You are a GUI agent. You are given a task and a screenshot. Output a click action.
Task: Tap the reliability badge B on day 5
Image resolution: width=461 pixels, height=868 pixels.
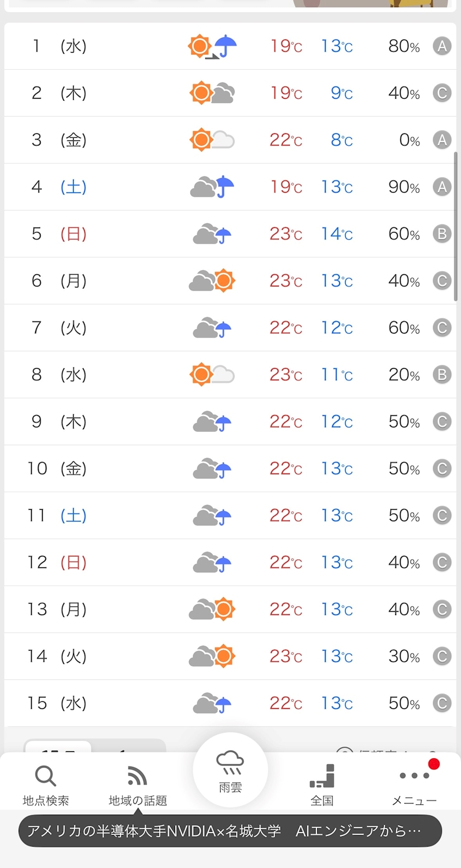[442, 234]
